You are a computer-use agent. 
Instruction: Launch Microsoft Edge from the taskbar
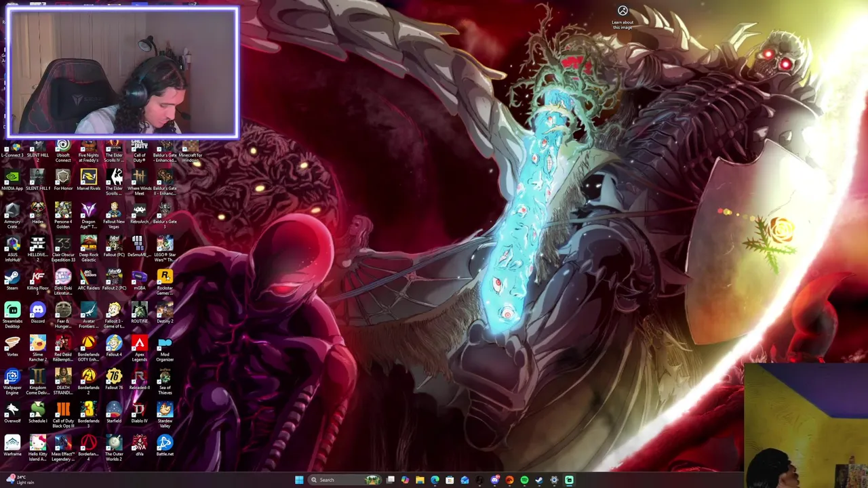point(435,480)
